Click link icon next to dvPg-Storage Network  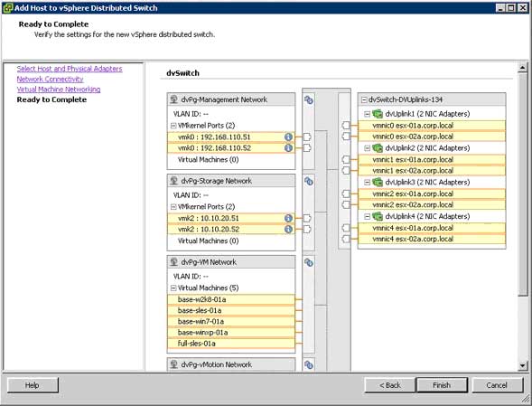coord(308,181)
